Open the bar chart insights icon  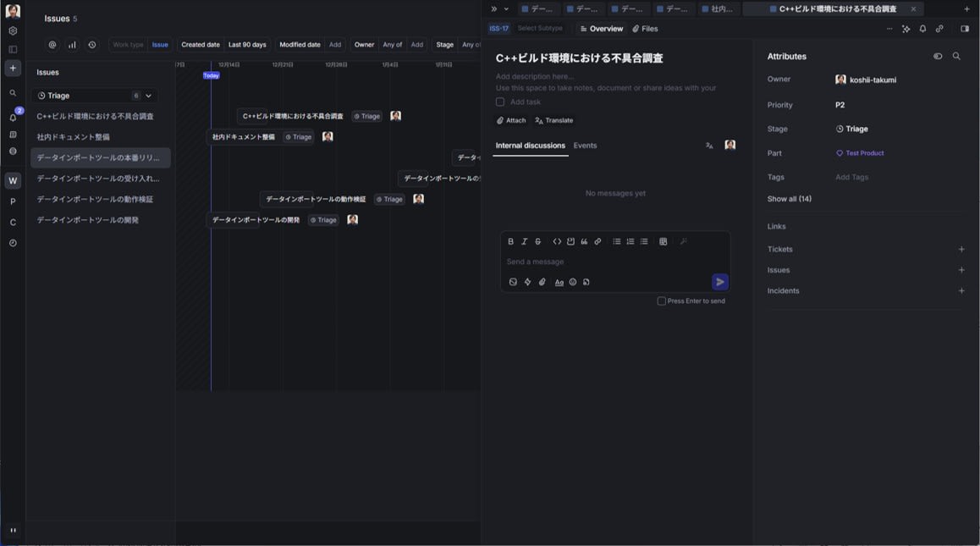[x=73, y=45]
